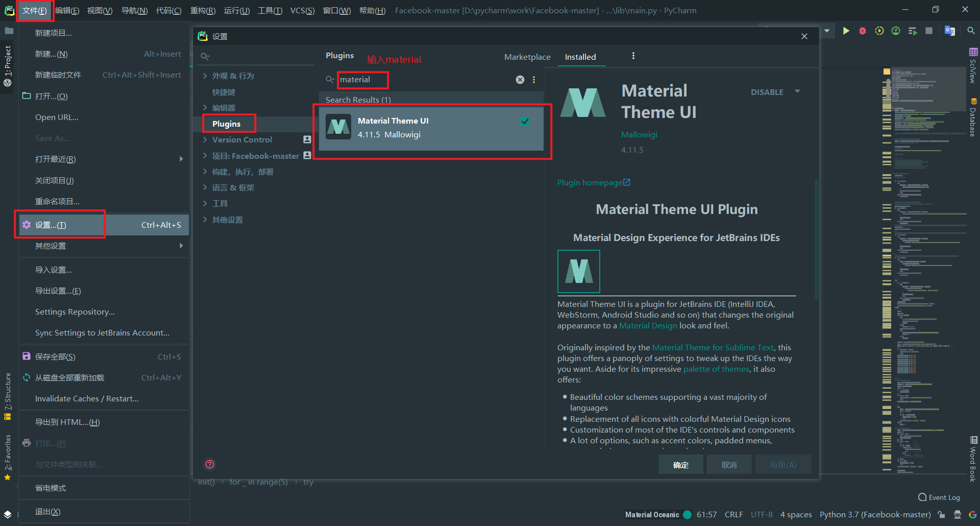Open the Favorites tool window
Viewport: 980px width, 526px height.
(8, 458)
